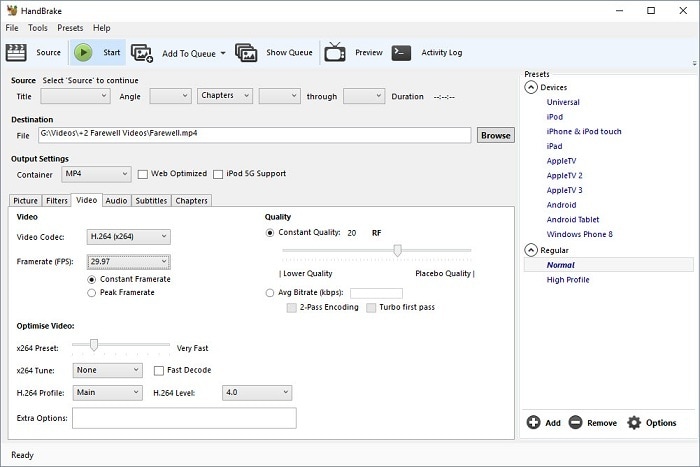Select the AppleTV 3 preset
This screenshot has width=700, height=467.
564,190
